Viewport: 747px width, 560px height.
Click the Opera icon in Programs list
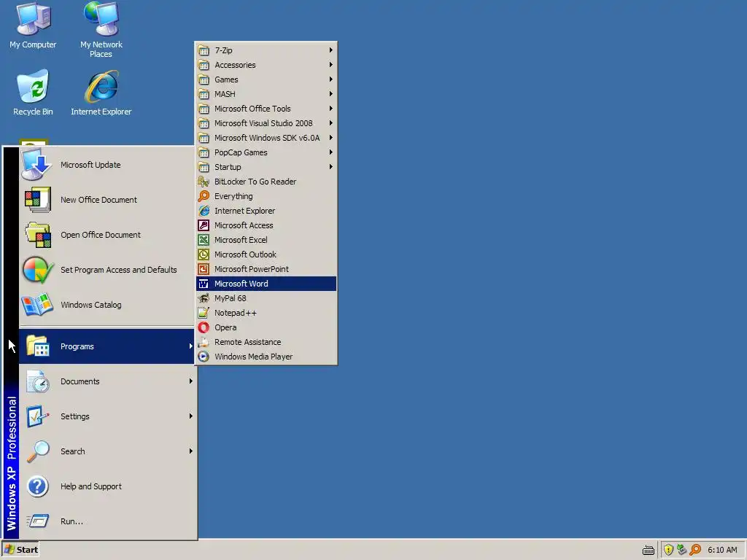point(204,327)
